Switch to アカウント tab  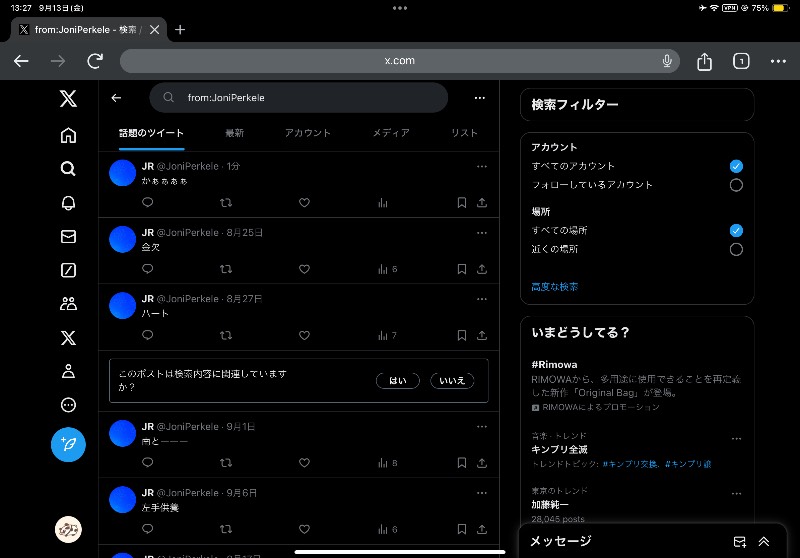308,133
